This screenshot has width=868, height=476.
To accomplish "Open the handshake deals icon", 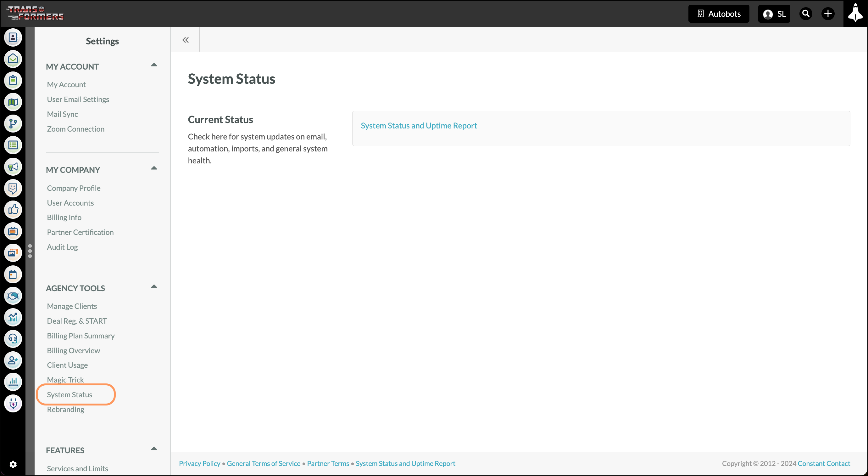I will tap(13, 296).
